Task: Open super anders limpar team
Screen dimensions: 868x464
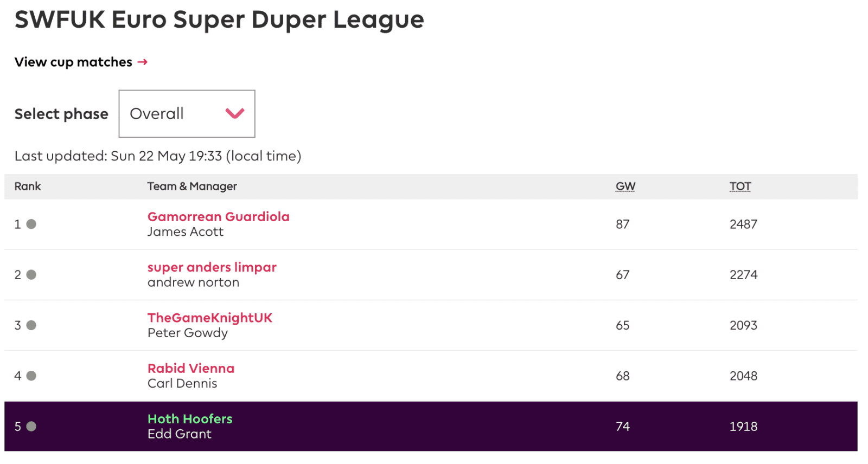Action: coord(212,267)
